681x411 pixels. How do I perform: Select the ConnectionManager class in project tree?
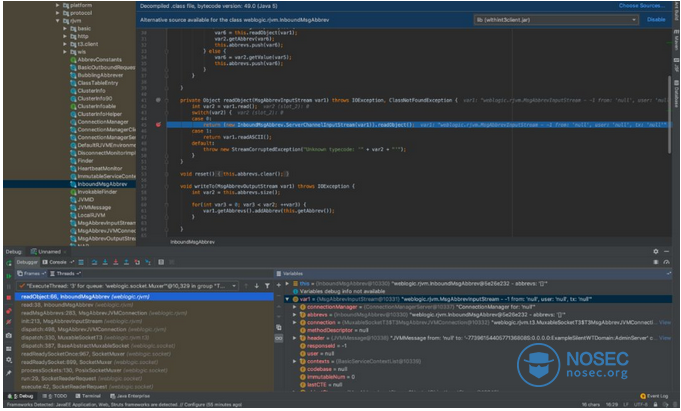click(x=102, y=121)
